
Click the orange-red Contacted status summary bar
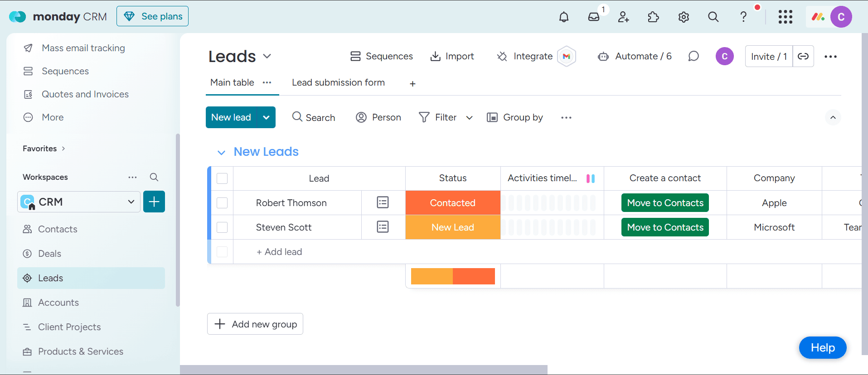[x=474, y=276]
